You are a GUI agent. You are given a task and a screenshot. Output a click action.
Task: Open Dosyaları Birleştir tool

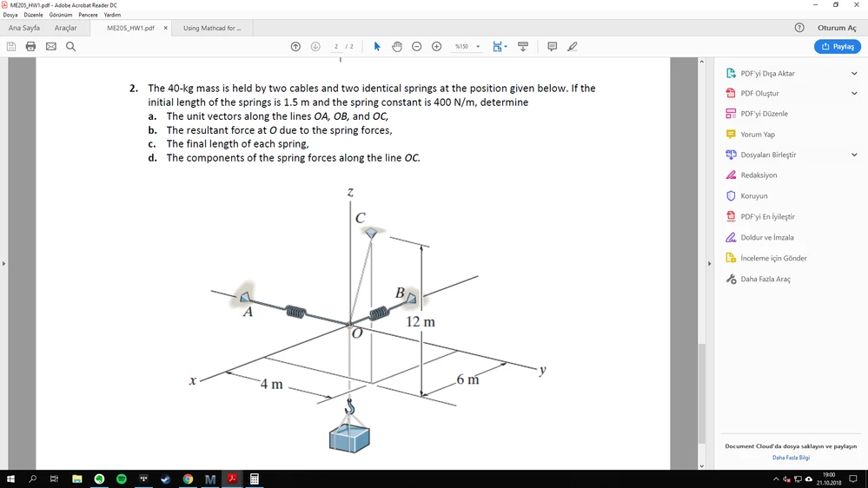(768, 155)
